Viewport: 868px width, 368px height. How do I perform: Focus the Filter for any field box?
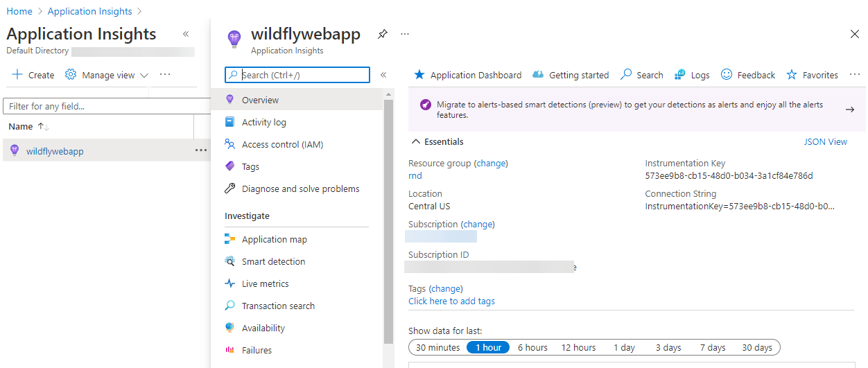pyautogui.click(x=107, y=106)
